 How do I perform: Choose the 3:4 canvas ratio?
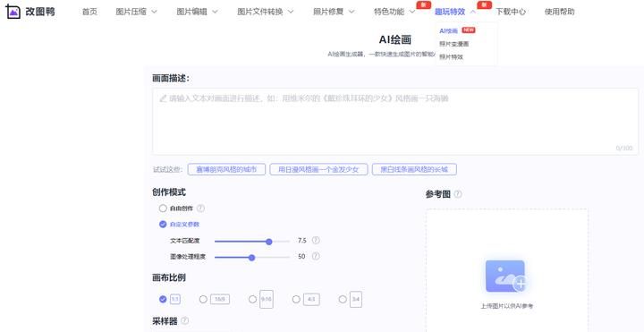pyautogui.click(x=343, y=300)
